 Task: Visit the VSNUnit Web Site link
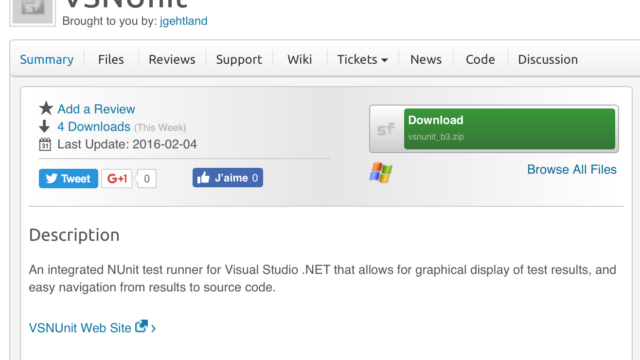(x=80, y=328)
